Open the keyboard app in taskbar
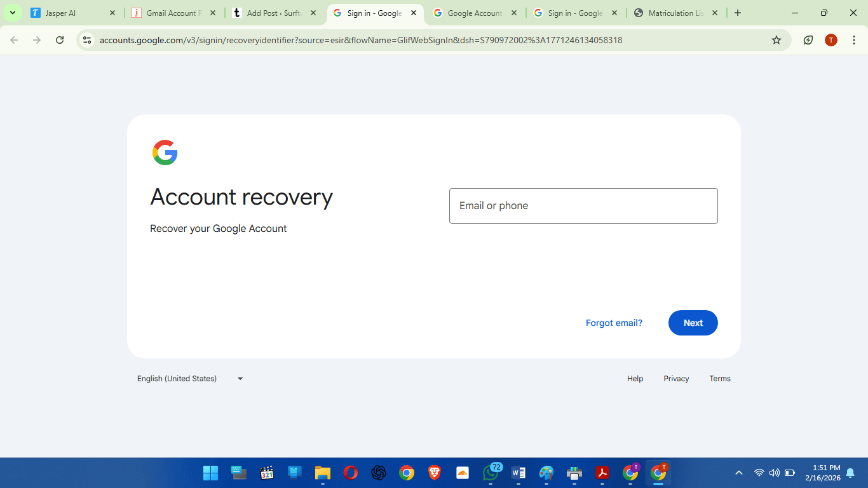Image resolution: width=868 pixels, height=488 pixels. point(239,473)
